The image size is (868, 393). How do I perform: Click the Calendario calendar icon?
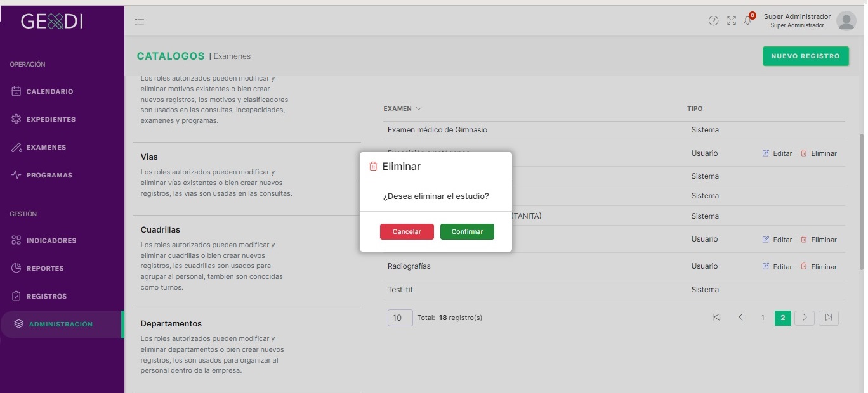(16, 91)
